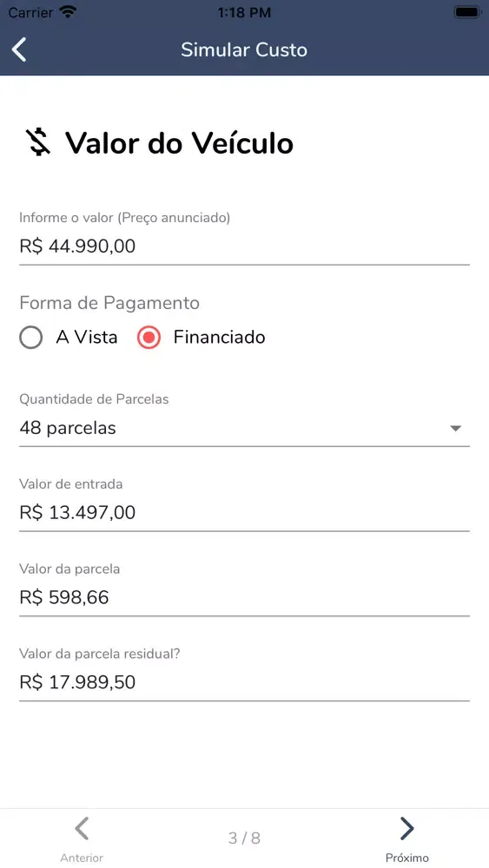Tap the Anterior left chevron icon
Viewport: 489px width, 868px height.
pos(82,829)
